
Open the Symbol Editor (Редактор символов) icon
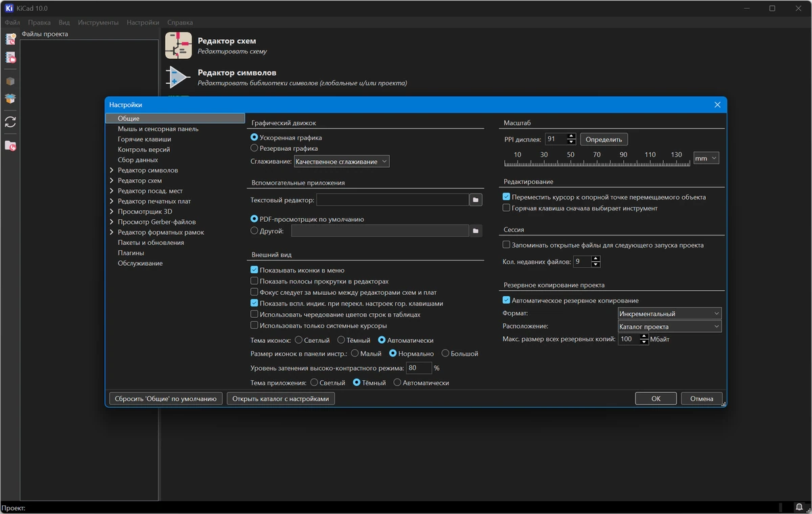tap(179, 77)
